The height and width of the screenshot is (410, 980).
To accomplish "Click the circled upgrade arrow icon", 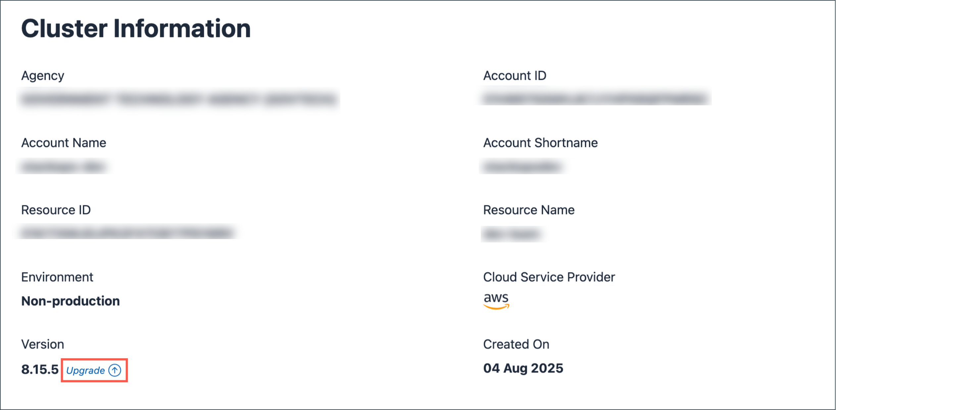I will [115, 370].
